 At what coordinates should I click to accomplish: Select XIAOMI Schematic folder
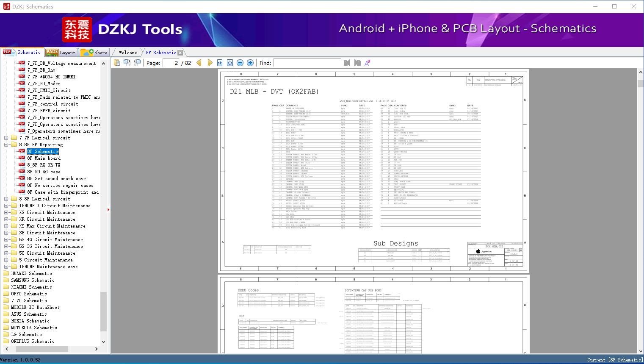click(32, 287)
